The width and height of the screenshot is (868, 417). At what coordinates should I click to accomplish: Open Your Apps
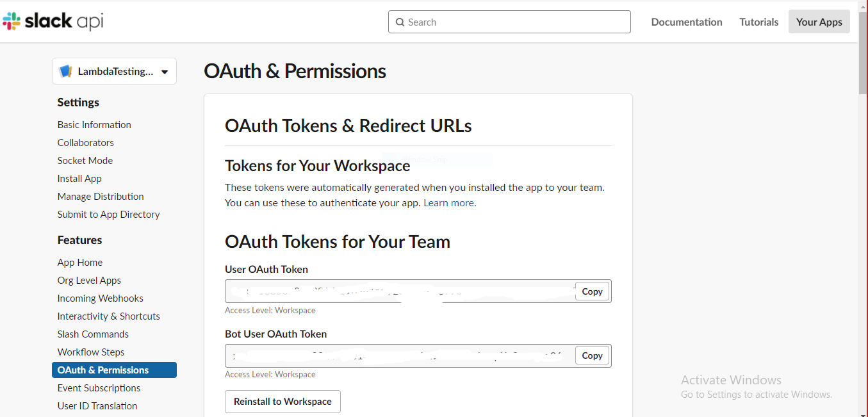click(819, 22)
